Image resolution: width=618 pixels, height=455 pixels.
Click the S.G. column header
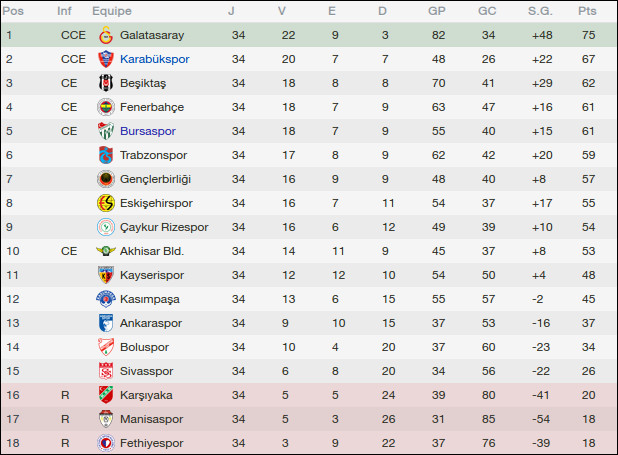point(540,11)
